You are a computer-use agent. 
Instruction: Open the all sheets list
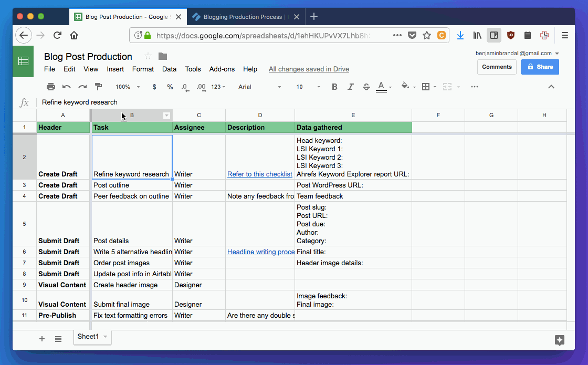pos(58,339)
